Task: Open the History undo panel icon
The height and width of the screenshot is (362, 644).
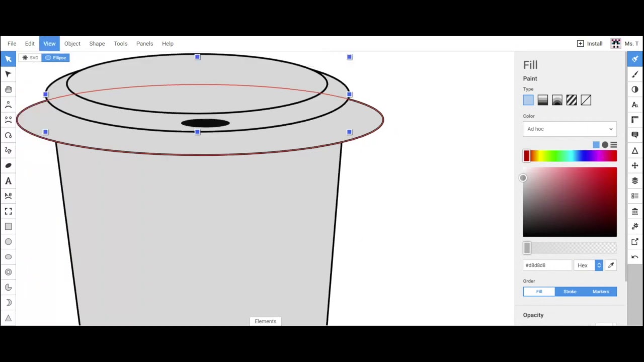Action: click(x=635, y=257)
